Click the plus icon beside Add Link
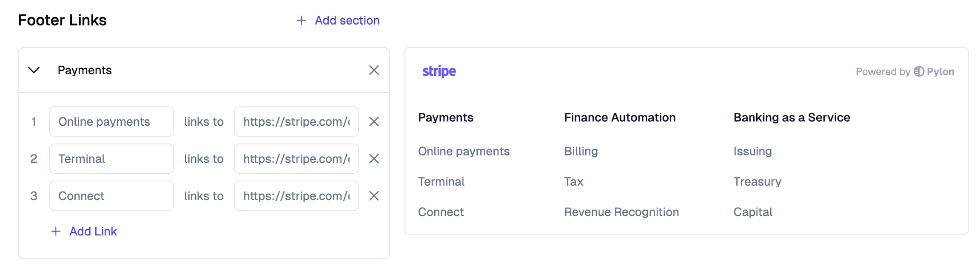The image size is (980, 265). coord(56,231)
